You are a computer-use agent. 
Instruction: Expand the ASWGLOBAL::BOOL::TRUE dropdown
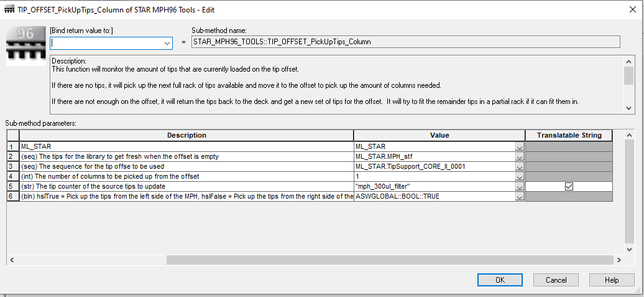click(x=520, y=196)
